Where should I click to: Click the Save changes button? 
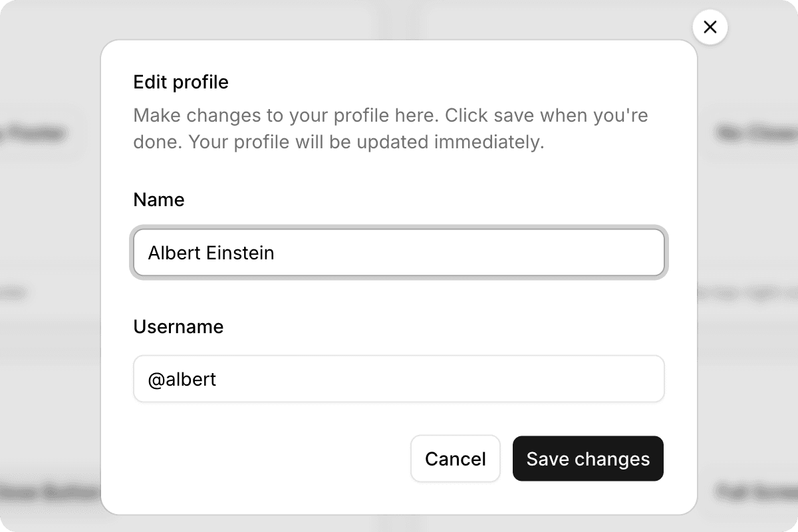[x=588, y=459]
